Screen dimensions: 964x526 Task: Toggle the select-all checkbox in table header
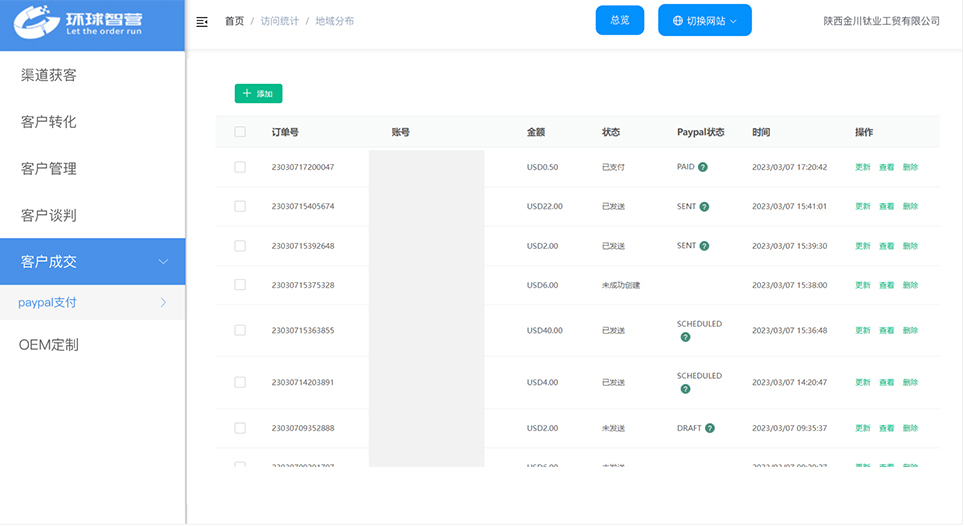[240, 132]
